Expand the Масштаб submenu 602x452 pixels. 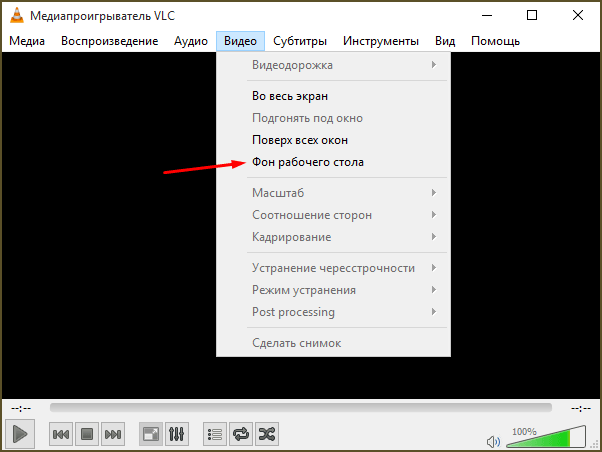[x=333, y=193]
